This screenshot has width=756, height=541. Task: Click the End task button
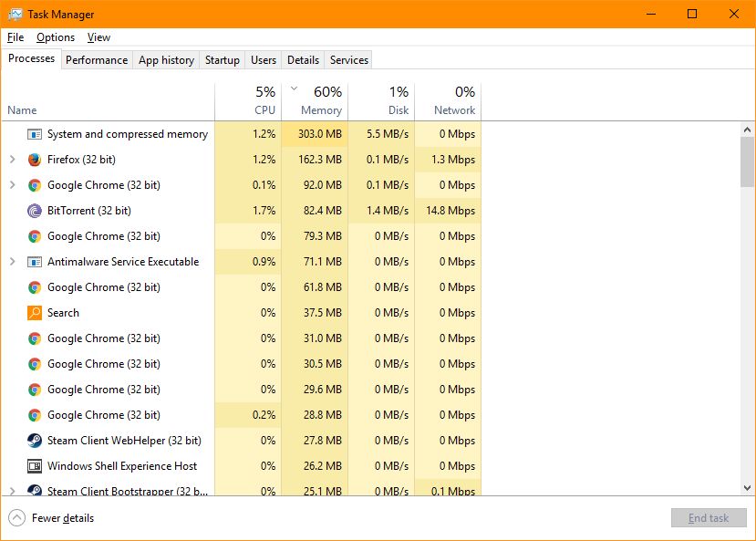point(709,518)
